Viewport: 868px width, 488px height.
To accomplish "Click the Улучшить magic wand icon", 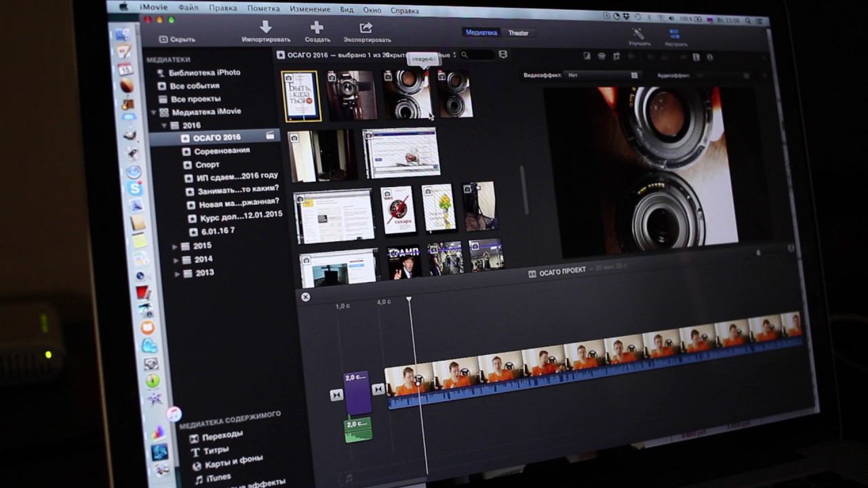I will 639,33.
